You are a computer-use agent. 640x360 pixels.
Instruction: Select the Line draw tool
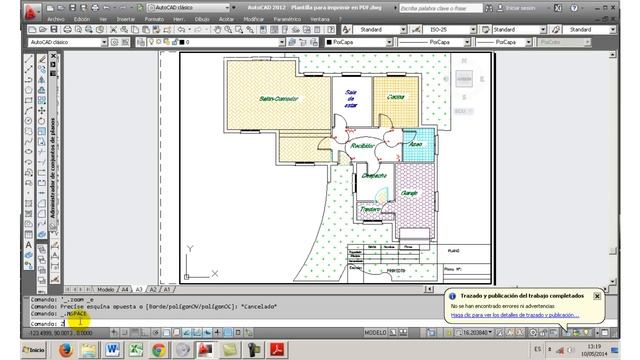(x=29, y=60)
